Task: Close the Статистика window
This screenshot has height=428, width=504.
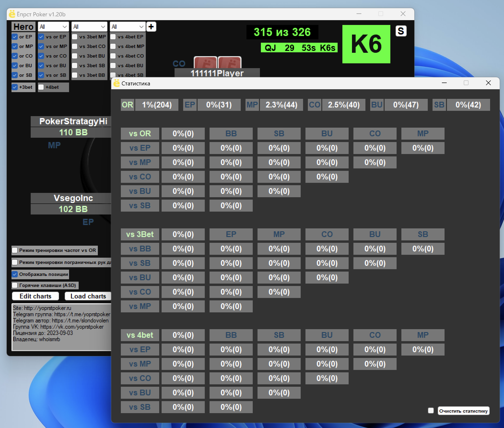Action: click(488, 83)
